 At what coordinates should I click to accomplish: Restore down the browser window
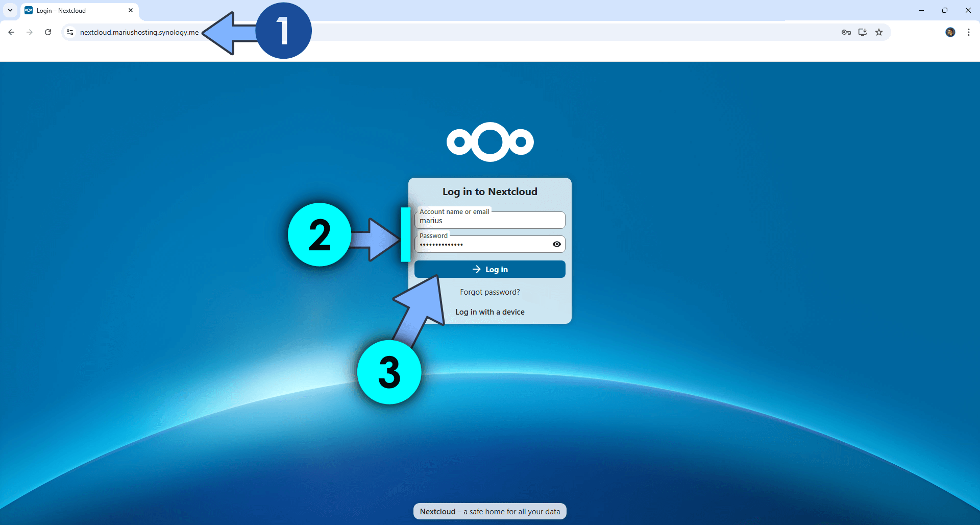pyautogui.click(x=945, y=10)
